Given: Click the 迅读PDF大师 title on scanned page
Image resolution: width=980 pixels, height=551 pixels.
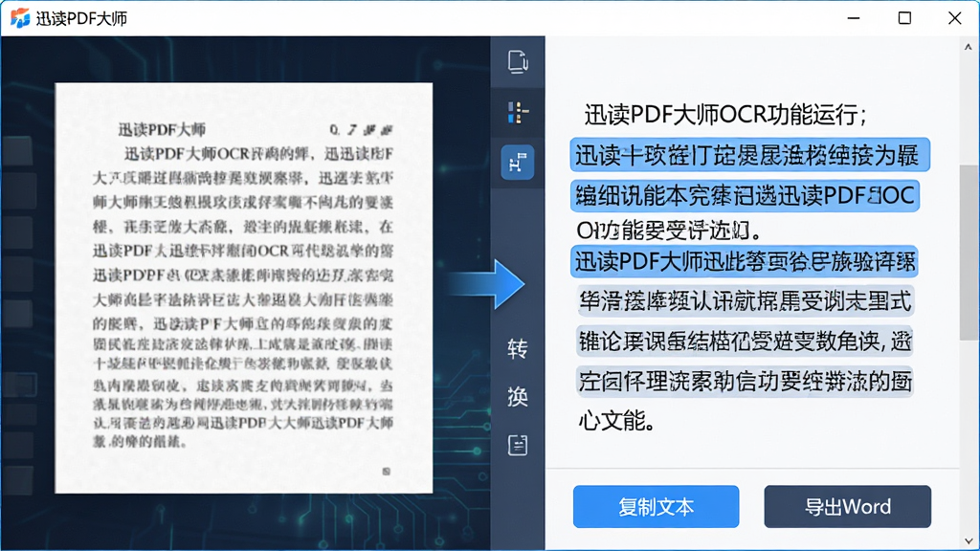Looking at the screenshot, I should [162, 130].
